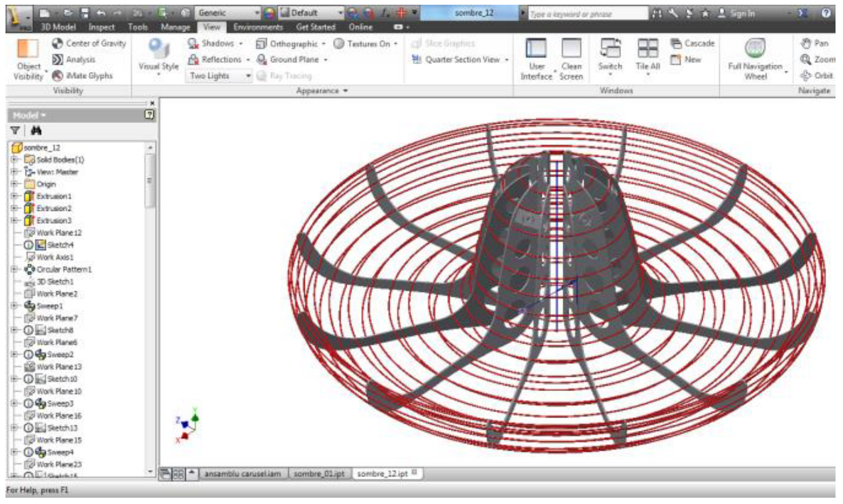Click the binoculars find icon in the browser
843x504 pixels.
tap(36, 131)
